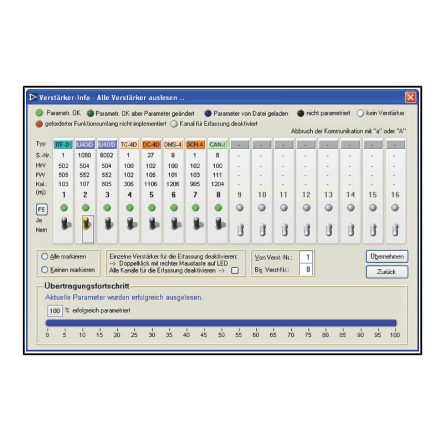Click the empty type header of channel 16
Screen dimensions: 442x440
click(x=395, y=144)
